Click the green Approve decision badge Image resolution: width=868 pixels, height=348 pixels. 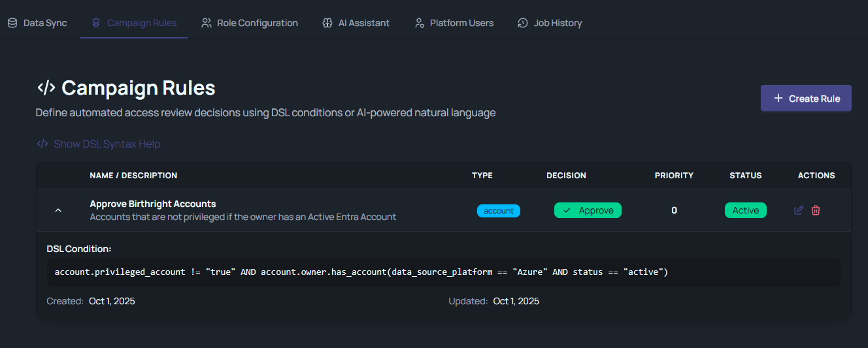[588, 210]
